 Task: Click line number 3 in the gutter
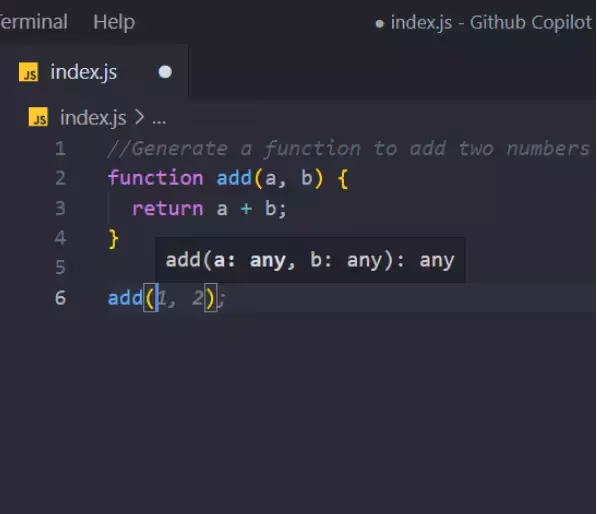click(61, 208)
